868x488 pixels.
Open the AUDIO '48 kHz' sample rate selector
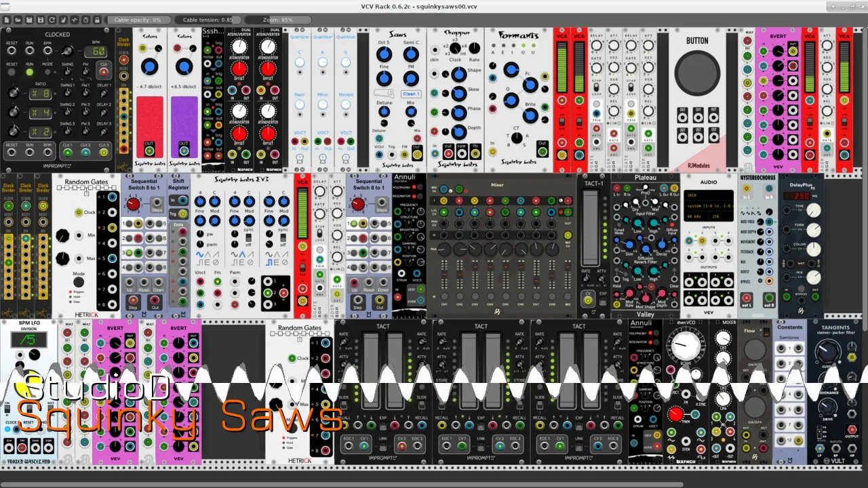point(695,216)
